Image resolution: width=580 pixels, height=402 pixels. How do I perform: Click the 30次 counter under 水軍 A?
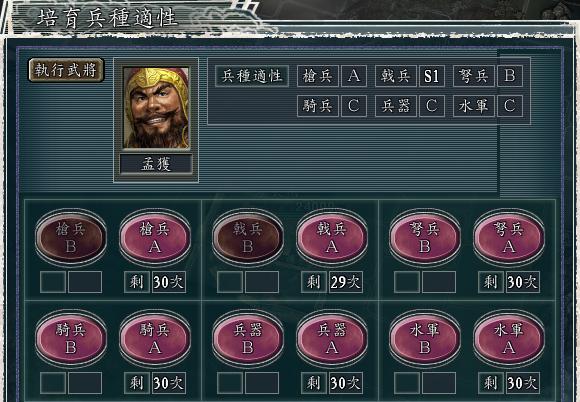522,382
